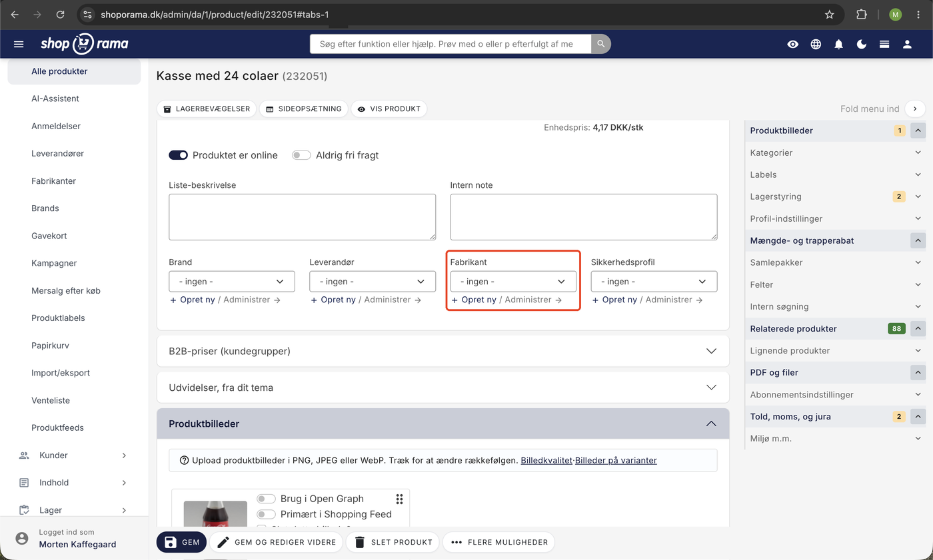This screenshot has height=560, width=933.
Task: Expand Udvidelser, fra dit tema section
Action: [443, 388]
